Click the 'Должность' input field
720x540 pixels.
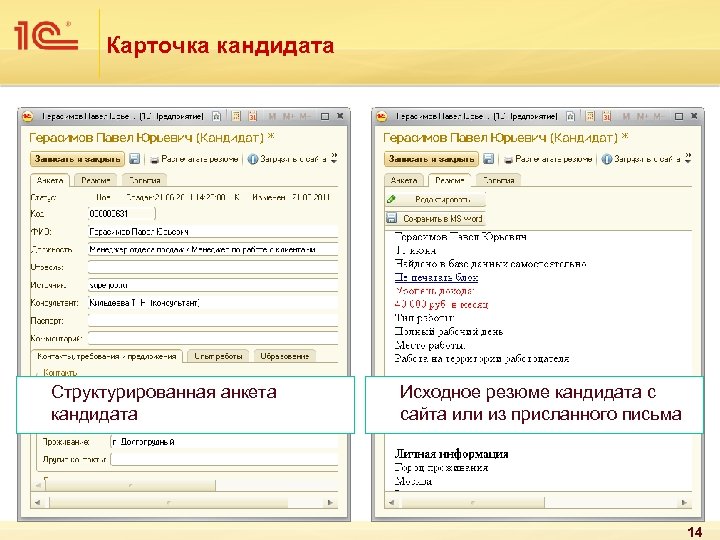pos(213,249)
